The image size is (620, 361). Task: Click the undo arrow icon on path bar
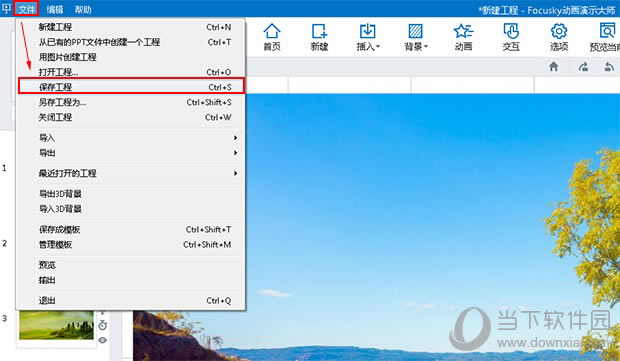(x=609, y=66)
